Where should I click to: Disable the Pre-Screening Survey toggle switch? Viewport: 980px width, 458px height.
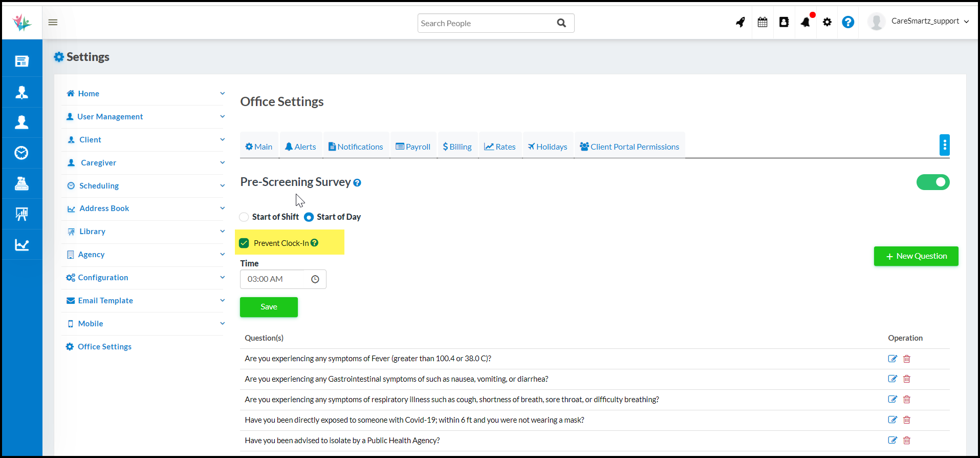(932, 182)
